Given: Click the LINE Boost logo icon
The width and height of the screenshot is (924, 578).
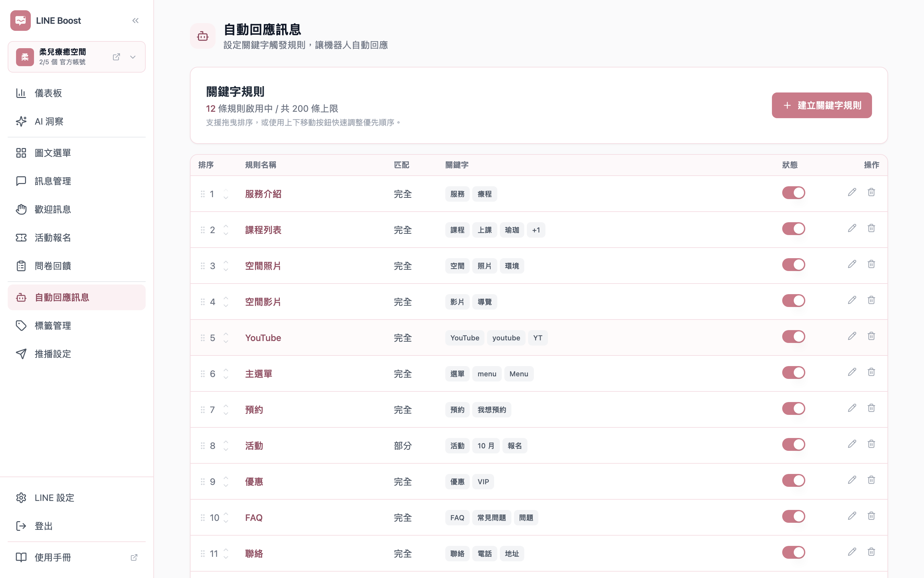Looking at the screenshot, I should coord(21,21).
